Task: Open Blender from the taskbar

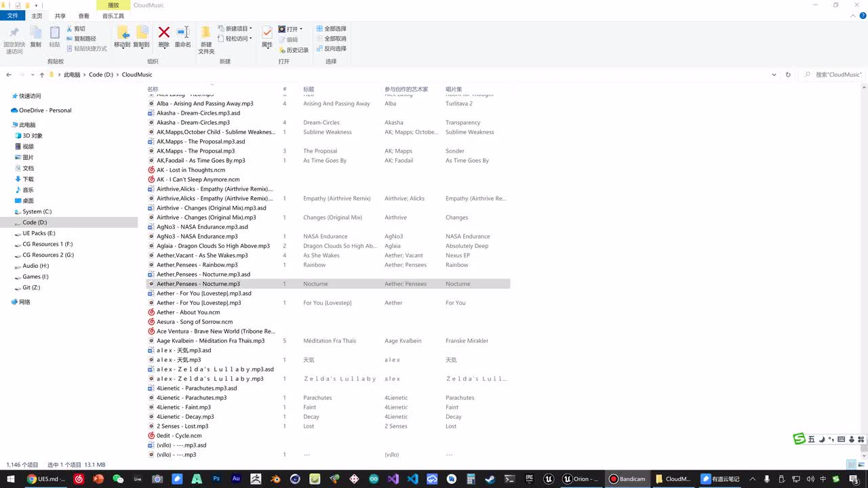Action: [275, 479]
